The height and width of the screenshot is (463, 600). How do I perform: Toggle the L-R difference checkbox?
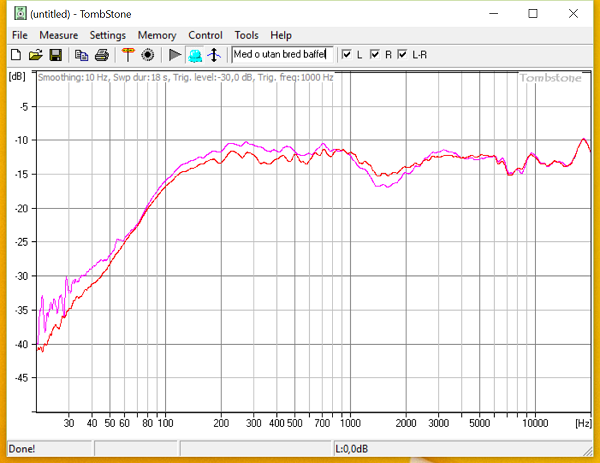pyautogui.click(x=402, y=54)
